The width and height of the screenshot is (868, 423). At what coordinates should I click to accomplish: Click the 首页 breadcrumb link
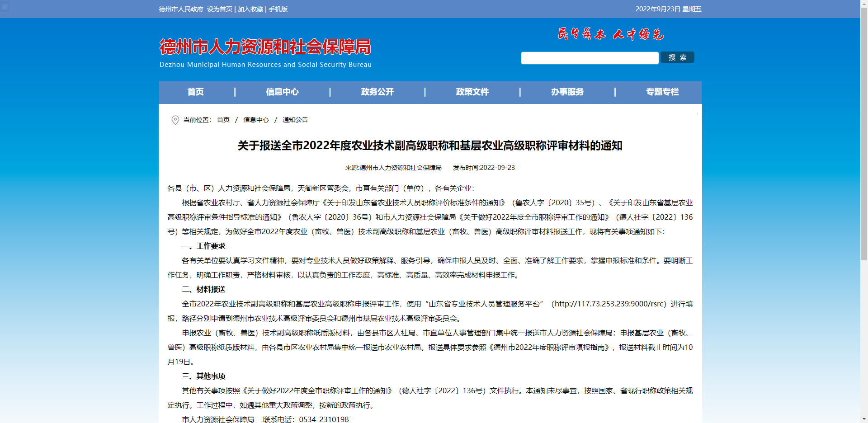pos(223,120)
